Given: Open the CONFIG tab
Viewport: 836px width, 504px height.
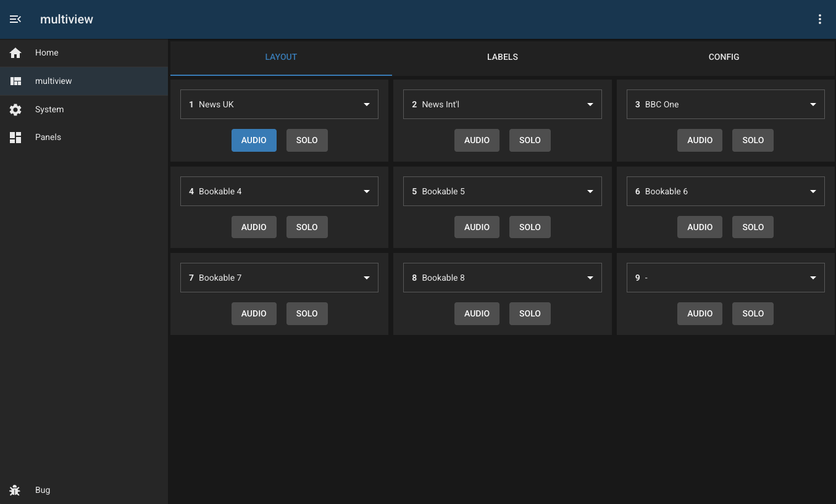Looking at the screenshot, I should [724, 57].
